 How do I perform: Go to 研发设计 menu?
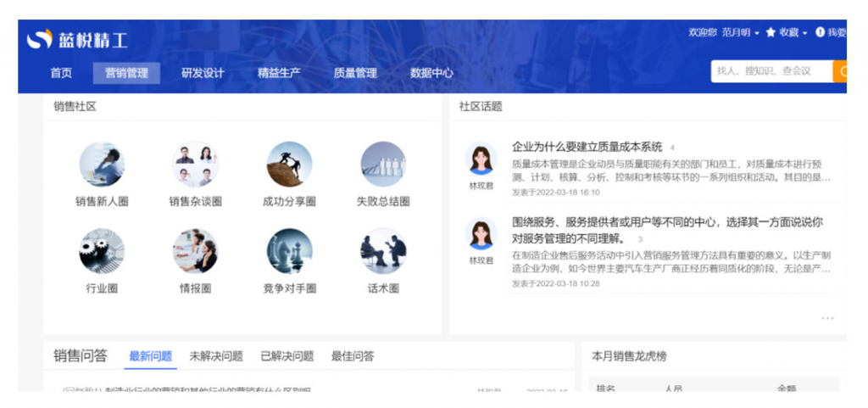(203, 73)
